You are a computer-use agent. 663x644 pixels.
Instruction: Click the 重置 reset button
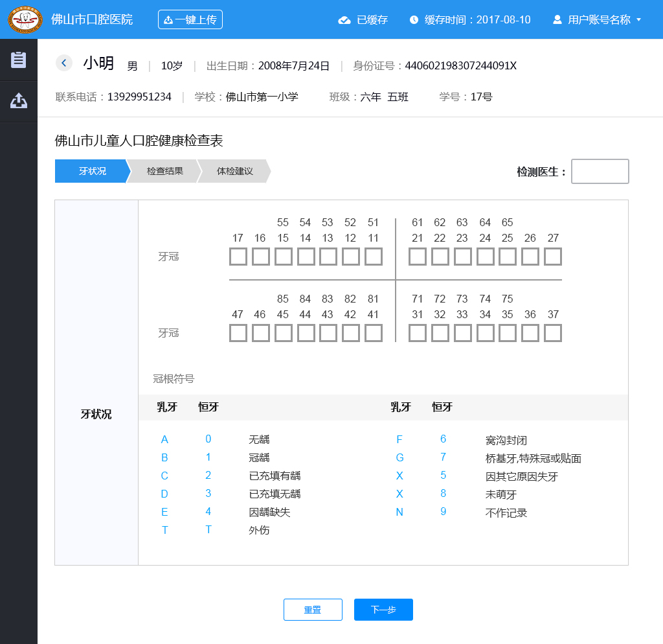[313, 610]
